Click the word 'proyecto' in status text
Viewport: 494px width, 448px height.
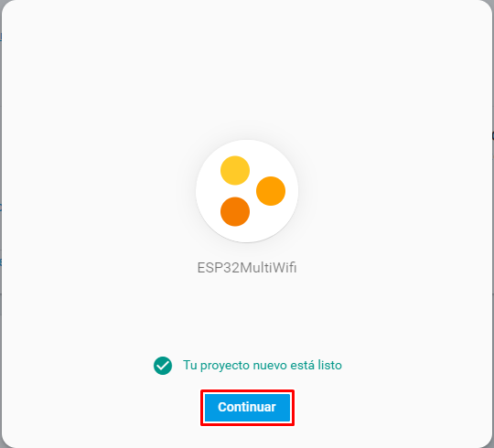pos(225,366)
